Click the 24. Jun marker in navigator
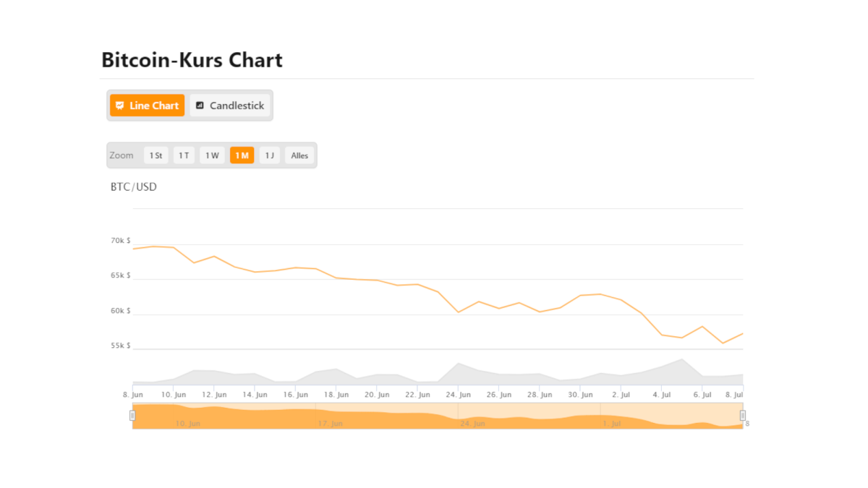868x488 pixels. coord(473,423)
